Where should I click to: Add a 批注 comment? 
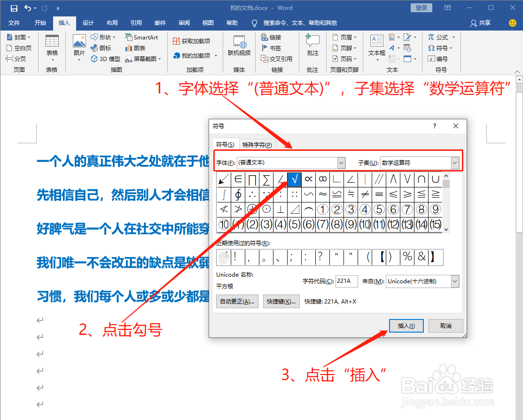(312, 45)
